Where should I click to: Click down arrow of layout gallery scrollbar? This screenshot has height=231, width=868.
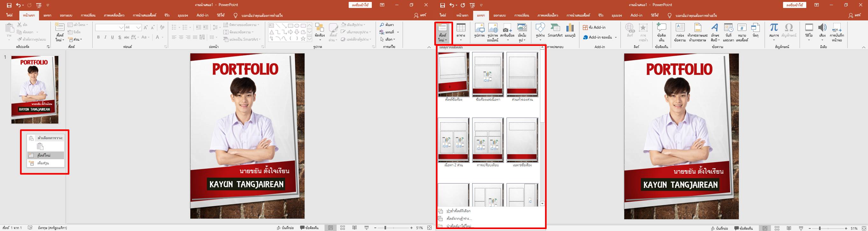pos(542,203)
